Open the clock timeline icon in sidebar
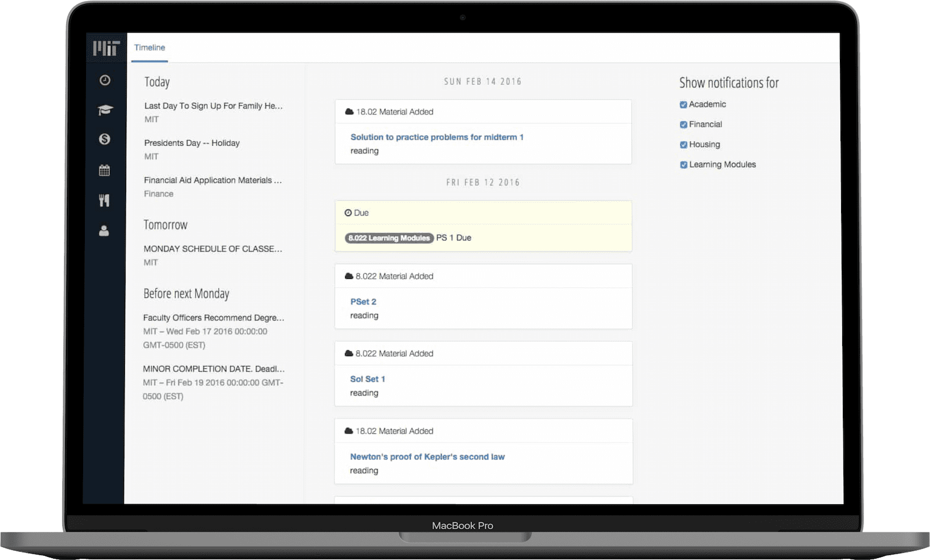This screenshot has width=930, height=560. coord(105,80)
